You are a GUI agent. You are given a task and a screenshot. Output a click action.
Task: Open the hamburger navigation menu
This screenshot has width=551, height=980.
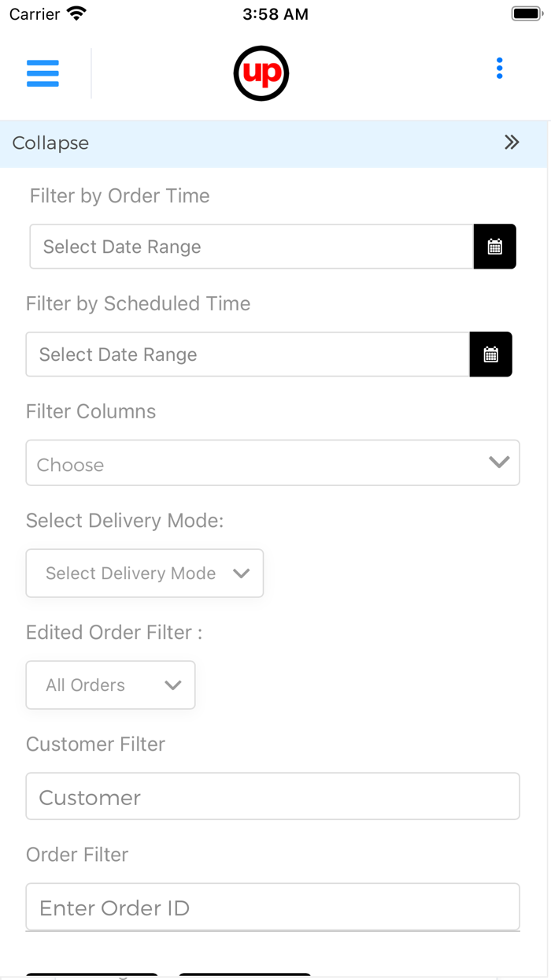point(43,73)
